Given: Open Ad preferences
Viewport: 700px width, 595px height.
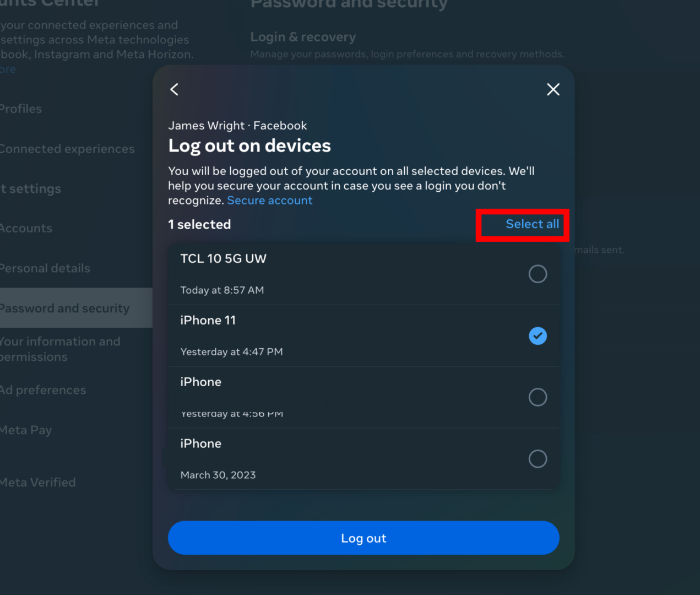Looking at the screenshot, I should click(x=43, y=390).
